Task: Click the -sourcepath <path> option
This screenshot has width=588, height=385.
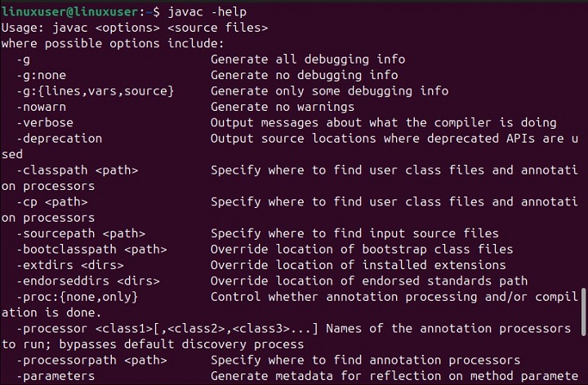Action: pos(80,233)
